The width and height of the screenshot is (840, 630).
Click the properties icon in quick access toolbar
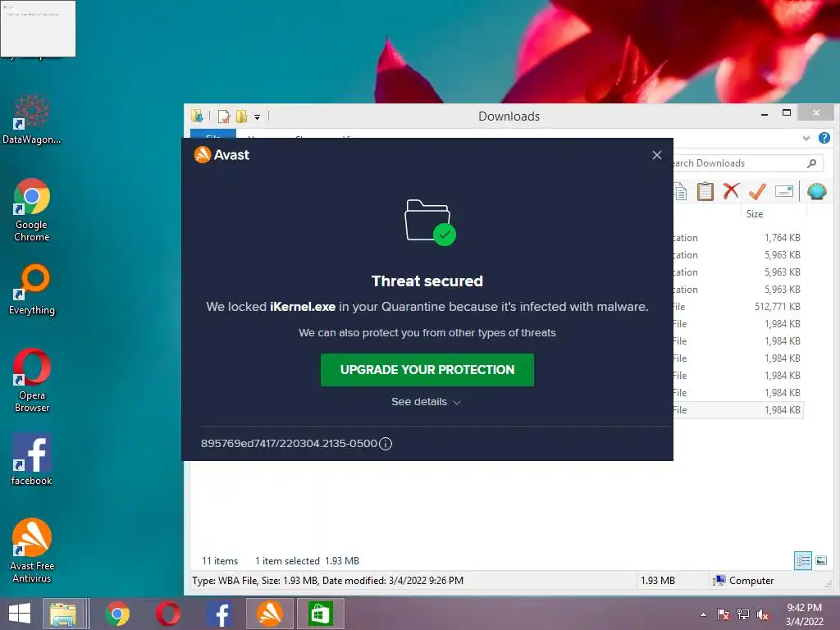[x=224, y=116]
